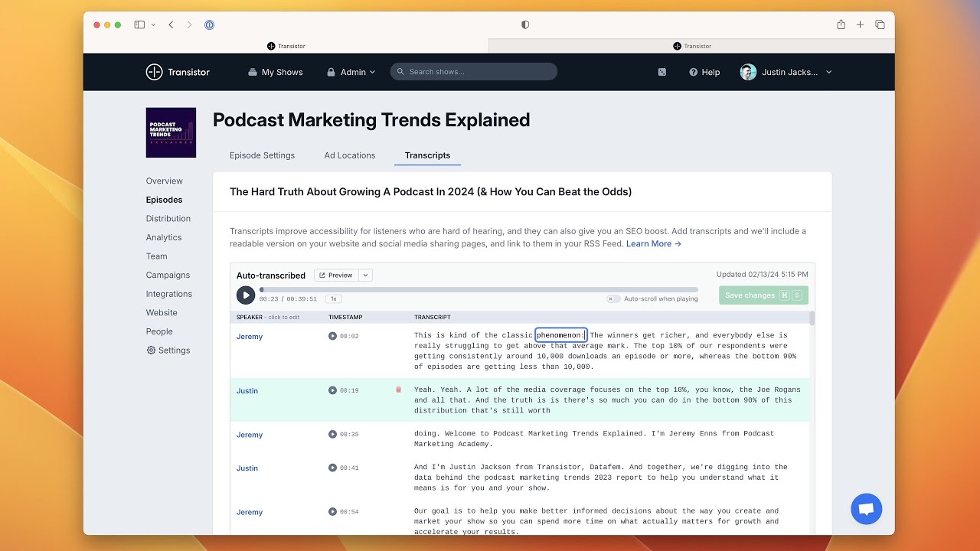
Task: Open Justin Jackson account menu
Action: pyautogui.click(x=786, y=72)
